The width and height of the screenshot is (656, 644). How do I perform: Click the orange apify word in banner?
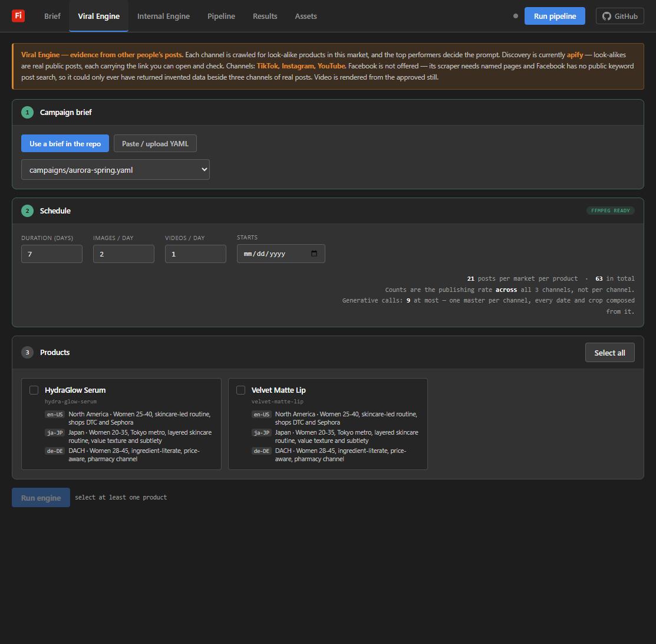[575, 55]
